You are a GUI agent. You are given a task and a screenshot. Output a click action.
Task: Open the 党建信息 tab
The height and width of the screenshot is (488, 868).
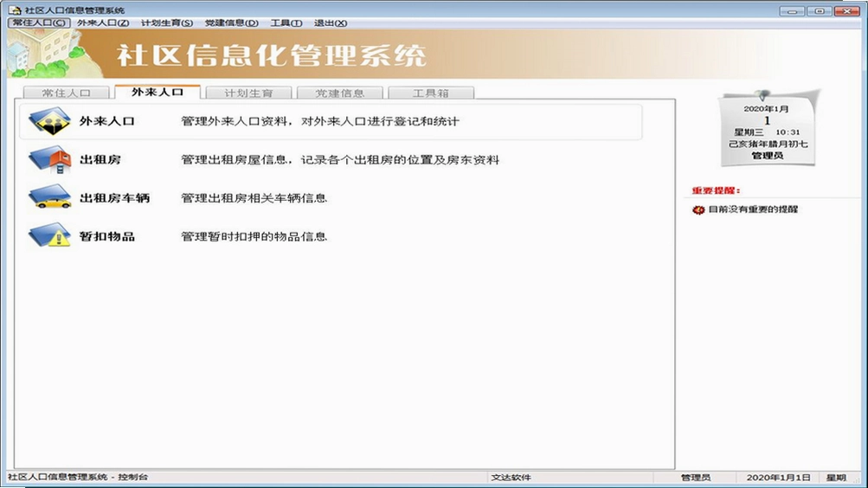[x=340, y=93]
